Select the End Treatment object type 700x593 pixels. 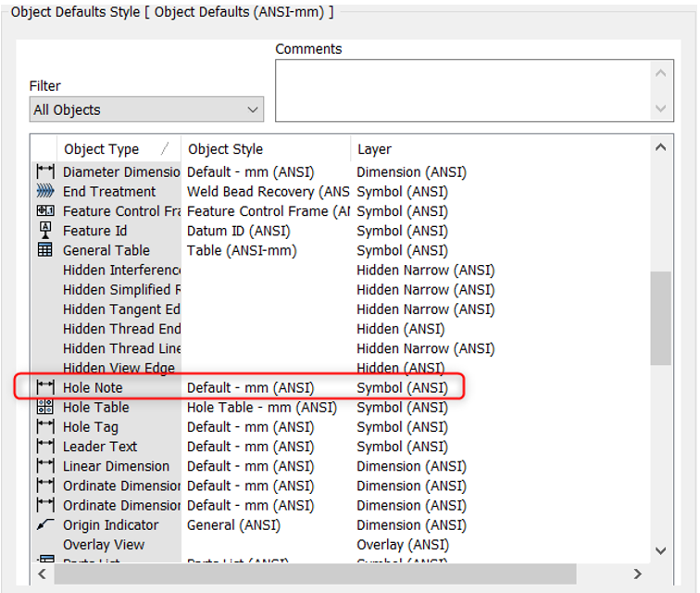tap(109, 191)
